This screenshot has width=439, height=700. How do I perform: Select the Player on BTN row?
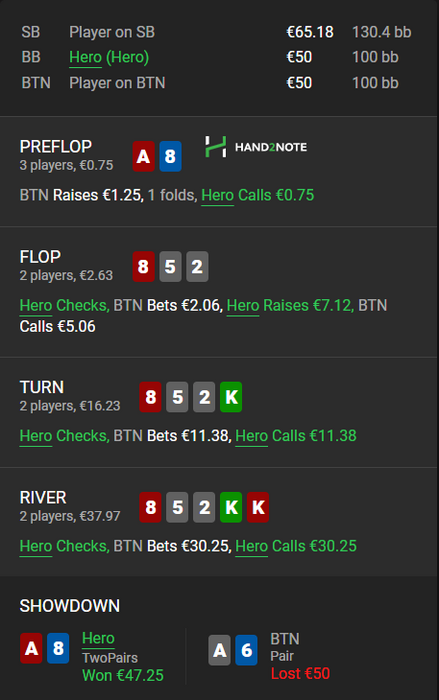coord(216,83)
